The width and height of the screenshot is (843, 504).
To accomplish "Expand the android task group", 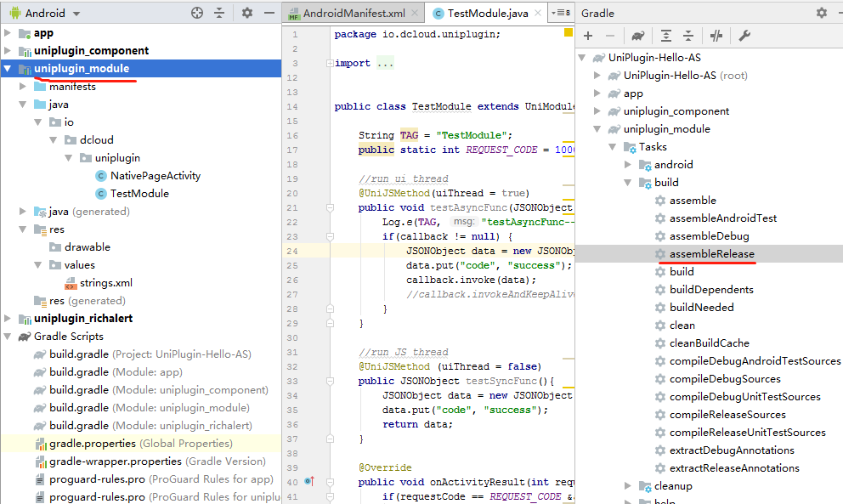I will (x=627, y=165).
